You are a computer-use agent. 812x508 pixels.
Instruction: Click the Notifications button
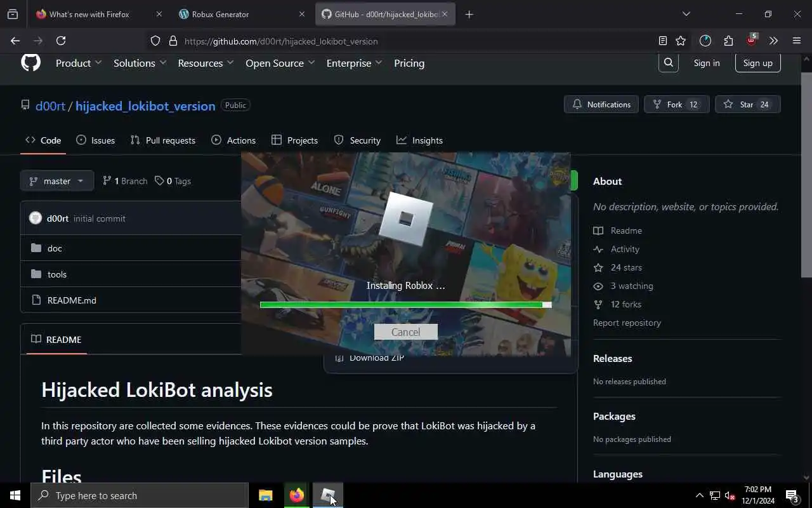(x=601, y=104)
